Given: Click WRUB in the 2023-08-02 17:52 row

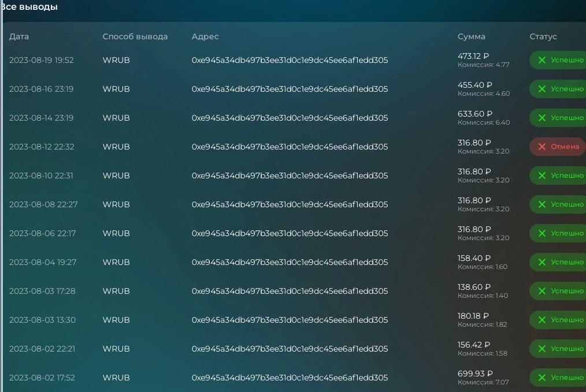Looking at the screenshot, I should 116,378.
